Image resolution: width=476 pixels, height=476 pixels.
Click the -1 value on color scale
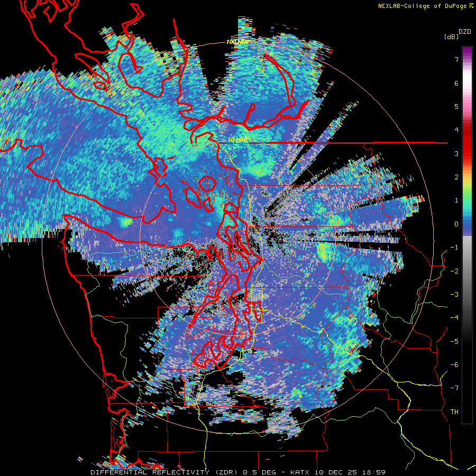coord(454,248)
